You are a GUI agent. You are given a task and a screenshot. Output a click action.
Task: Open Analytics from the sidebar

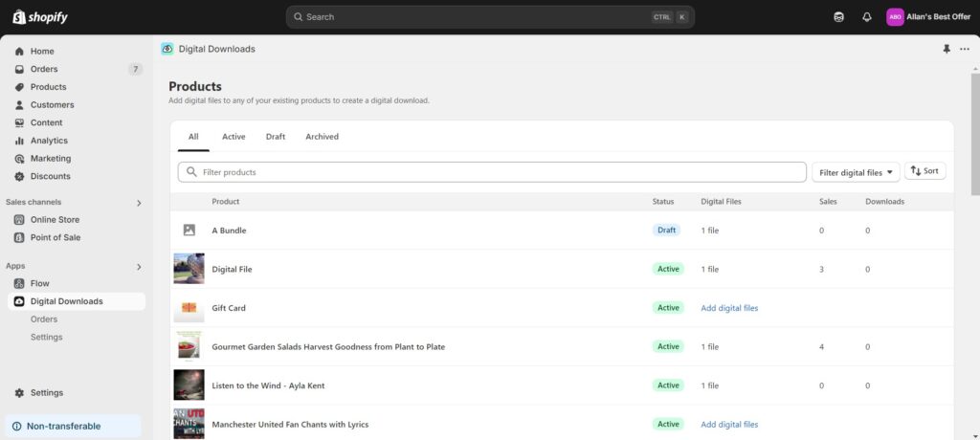(x=49, y=141)
